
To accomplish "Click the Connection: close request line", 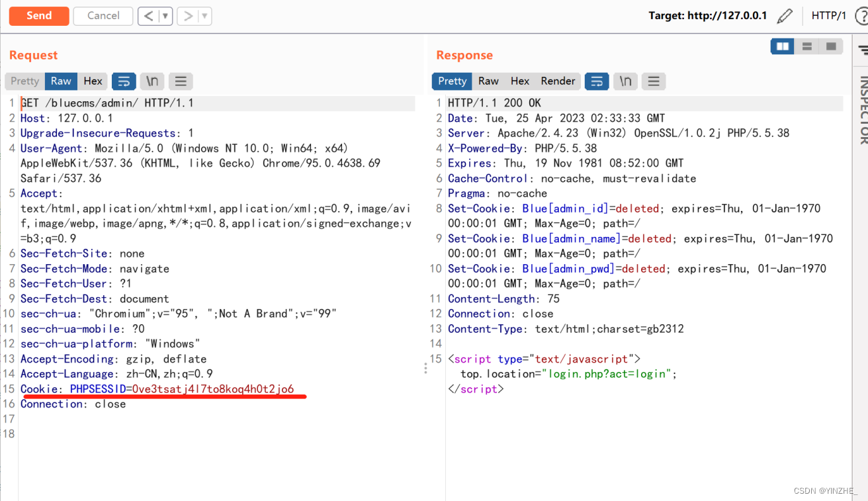I will coord(73,404).
